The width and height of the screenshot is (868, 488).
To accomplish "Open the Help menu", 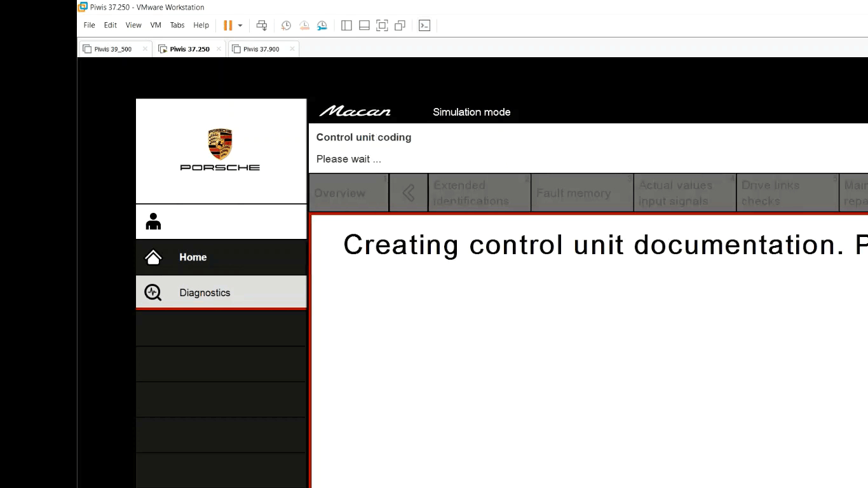I will pyautogui.click(x=201, y=25).
